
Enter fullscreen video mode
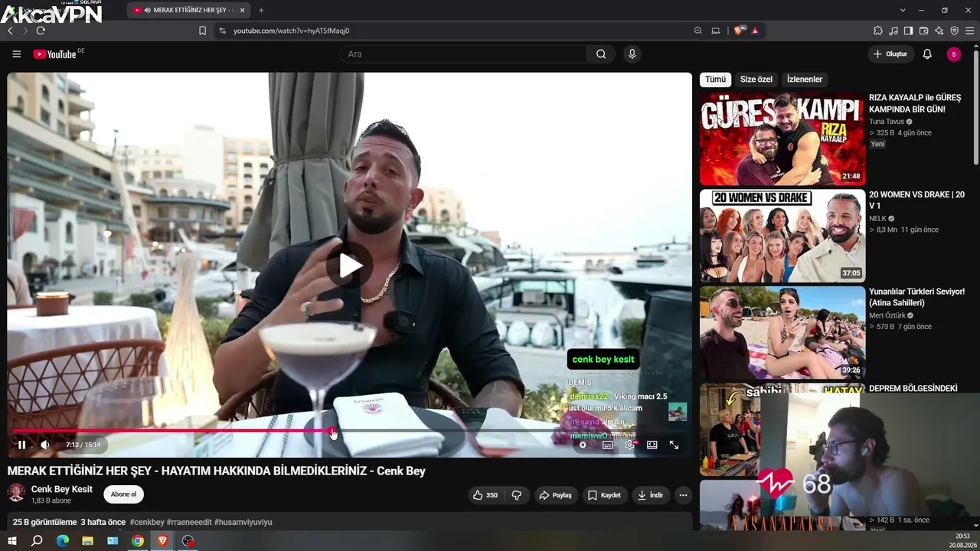click(675, 445)
